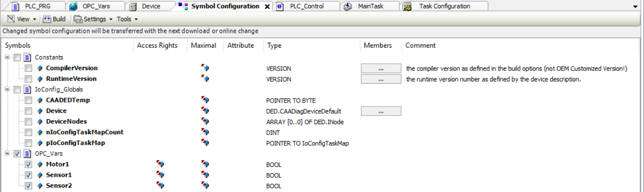Open members button for Device symbol
The image size is (644, 192).
click(x=381, y=111)
